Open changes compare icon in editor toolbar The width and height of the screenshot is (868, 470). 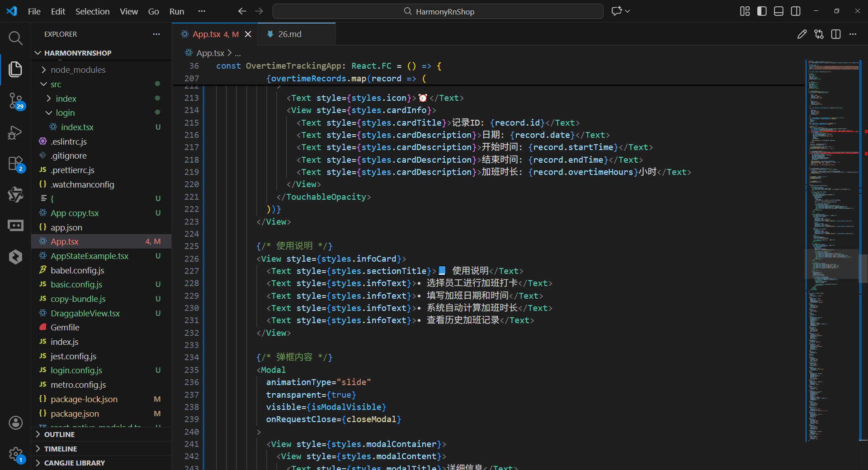[819, 34]
